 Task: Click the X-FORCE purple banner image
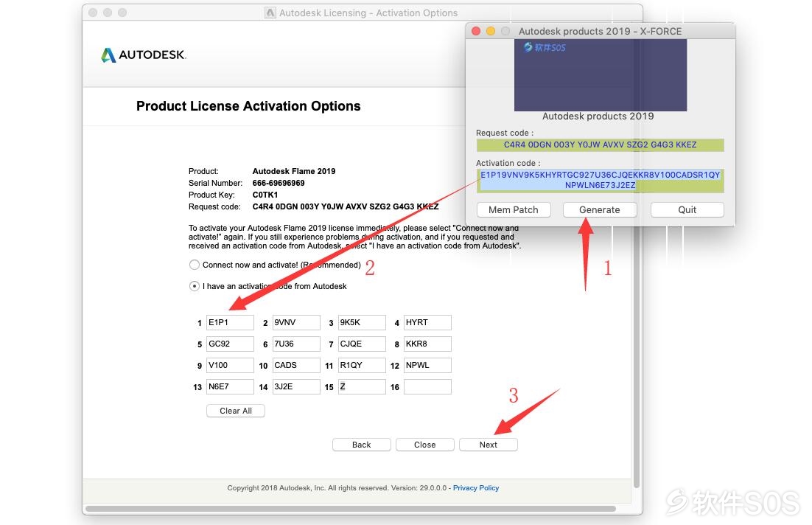pos(601,75)
